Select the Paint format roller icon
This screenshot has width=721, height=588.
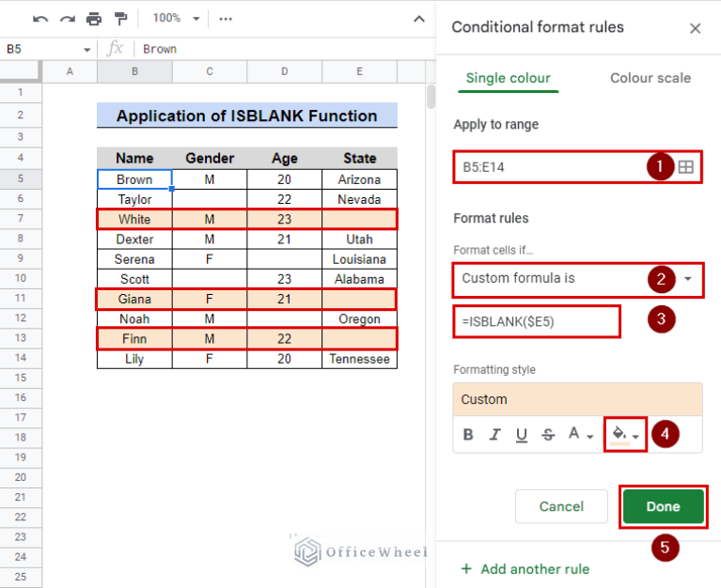[120, 19]
